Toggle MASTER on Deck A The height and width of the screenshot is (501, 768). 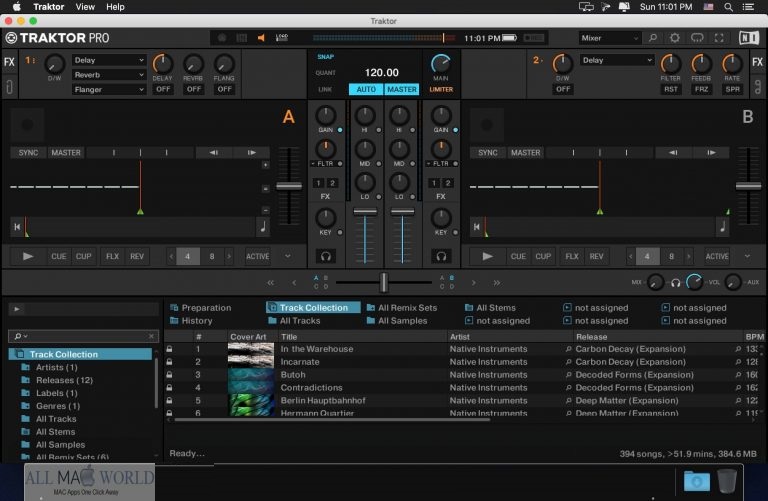click(66, 153)
